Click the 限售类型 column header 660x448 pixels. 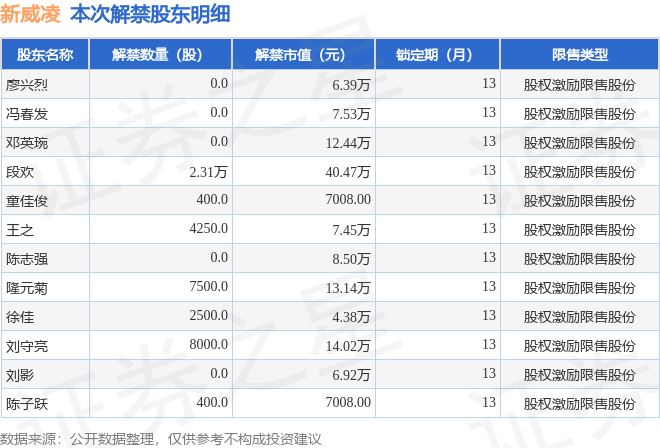[580, 54]
